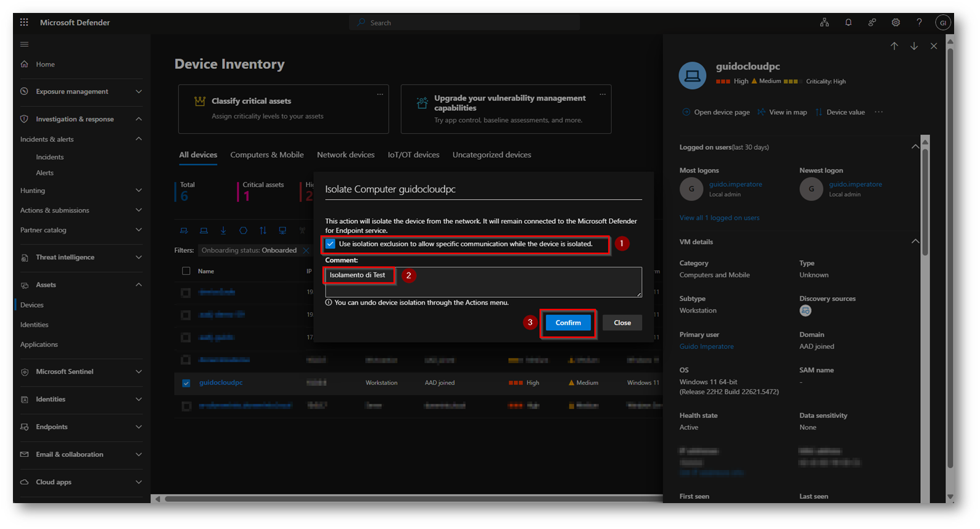The image size is (980, 529).
Task: Uncheck the guidocloudpc row checkbox
Action: tap(186, 383)
